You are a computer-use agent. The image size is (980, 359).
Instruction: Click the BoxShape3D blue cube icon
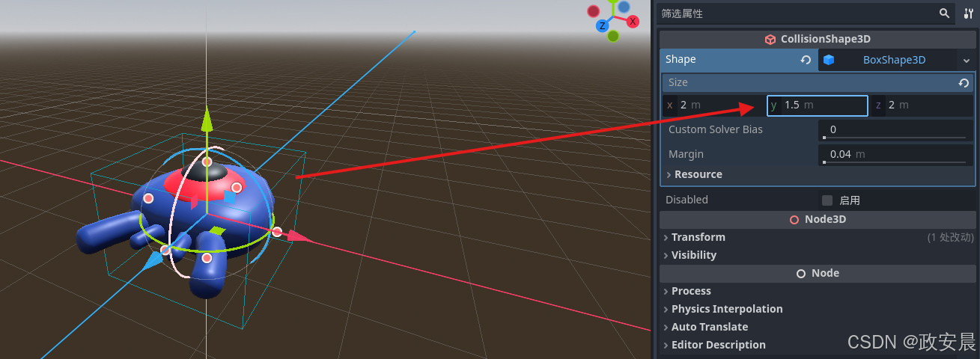[x=829, y=60]
